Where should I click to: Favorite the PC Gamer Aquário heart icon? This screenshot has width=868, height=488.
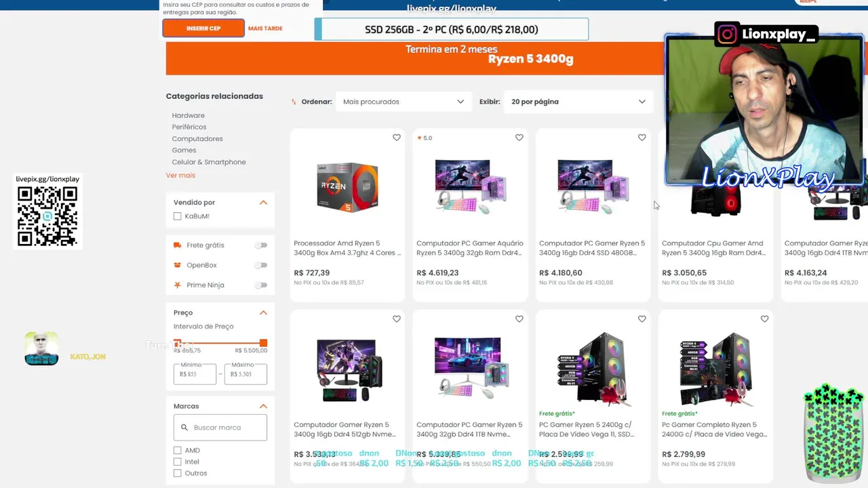(x=519, y=138)
